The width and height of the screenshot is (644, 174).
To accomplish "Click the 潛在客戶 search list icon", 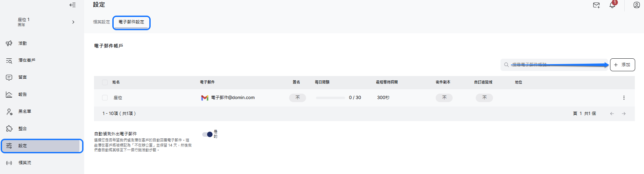I will click(x=9, y=61).
